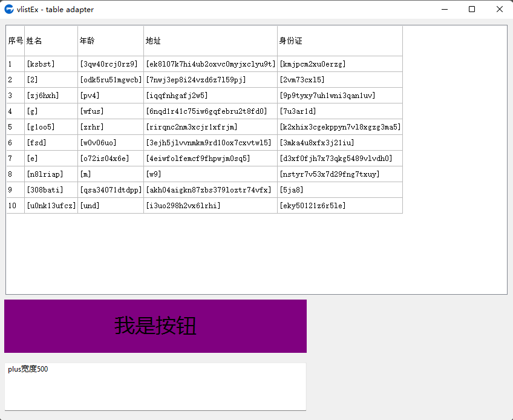Screen dimensions: 513x420
Task: Select the [qsa34071dtdpp] cell
Action: [111, 189]
